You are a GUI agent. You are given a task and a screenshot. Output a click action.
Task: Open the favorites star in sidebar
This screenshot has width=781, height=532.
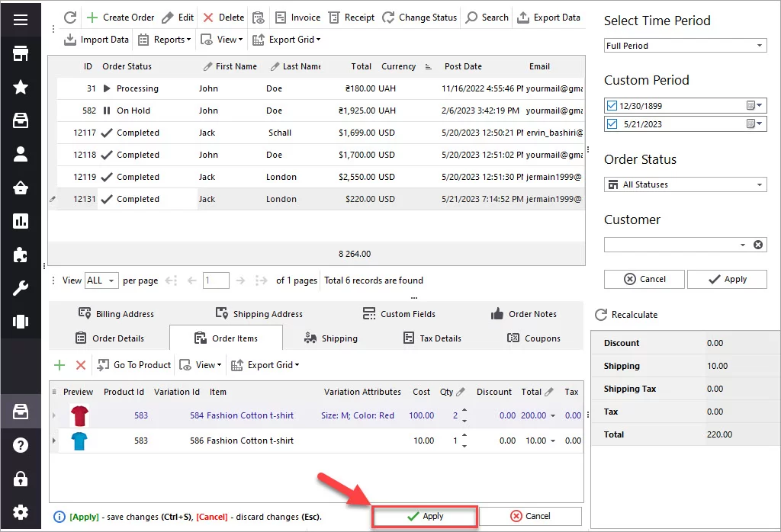[x=21, y=87]
